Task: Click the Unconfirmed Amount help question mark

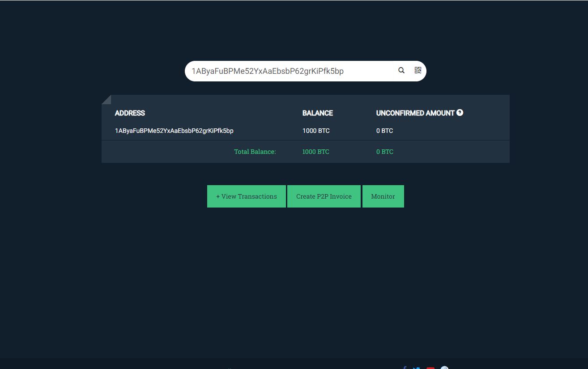Action: pyautogui.click(x=460, y=113)
